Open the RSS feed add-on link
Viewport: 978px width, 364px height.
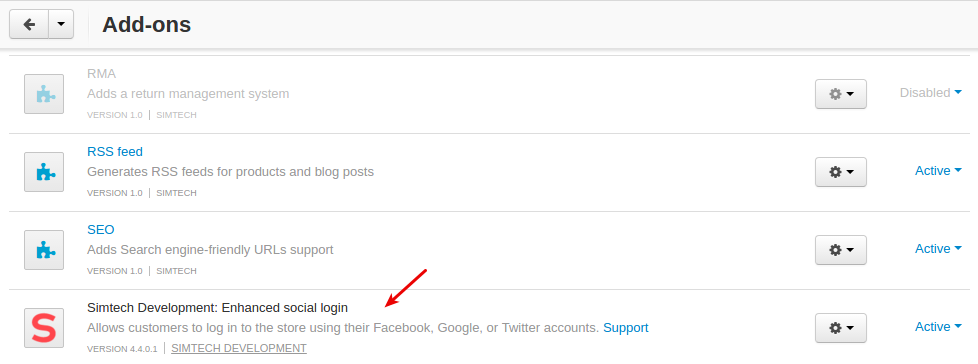pyautogui.click(x=115, y=151)
